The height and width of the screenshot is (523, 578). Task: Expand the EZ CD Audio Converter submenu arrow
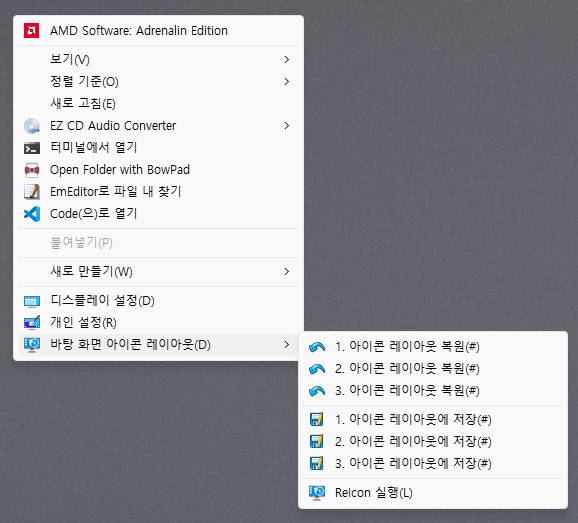pos(287,126)
